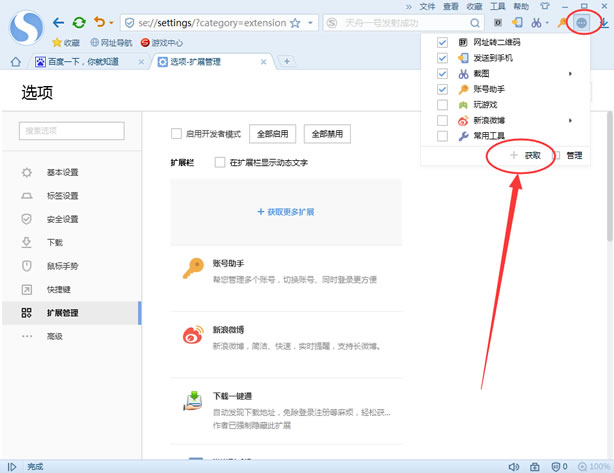
Task: Click the screenshot scissors toolbar icon
Action: coord(536,23)
